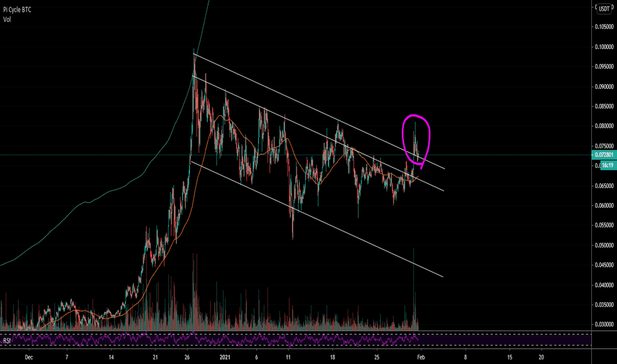
Task: Click the 0.030000 price axis label
Action: [604, 325]
